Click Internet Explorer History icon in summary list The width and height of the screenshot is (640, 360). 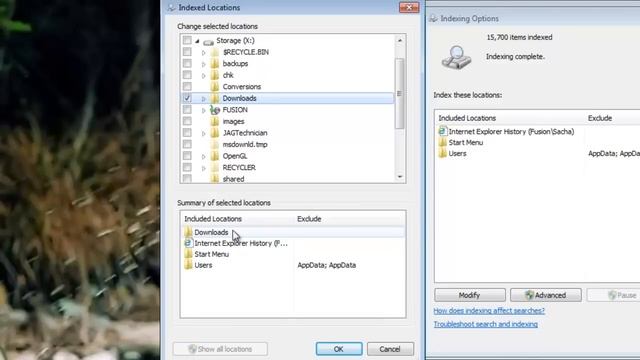[188, 243]
